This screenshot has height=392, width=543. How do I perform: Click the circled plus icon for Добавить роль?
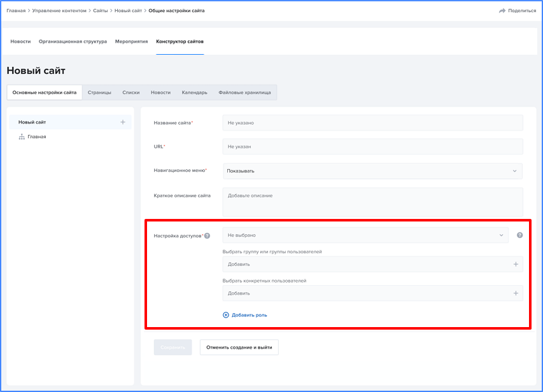[225, 315]
